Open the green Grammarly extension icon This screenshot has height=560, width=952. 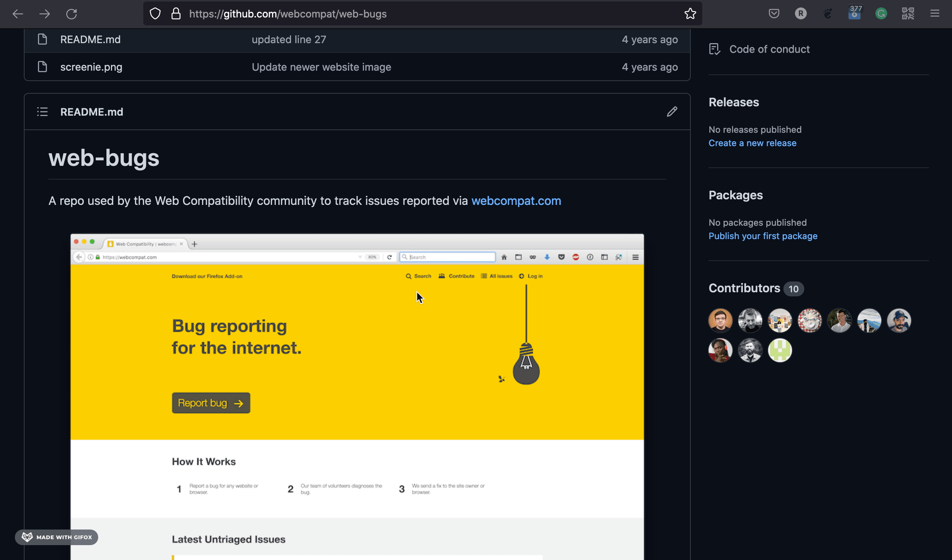881,14
